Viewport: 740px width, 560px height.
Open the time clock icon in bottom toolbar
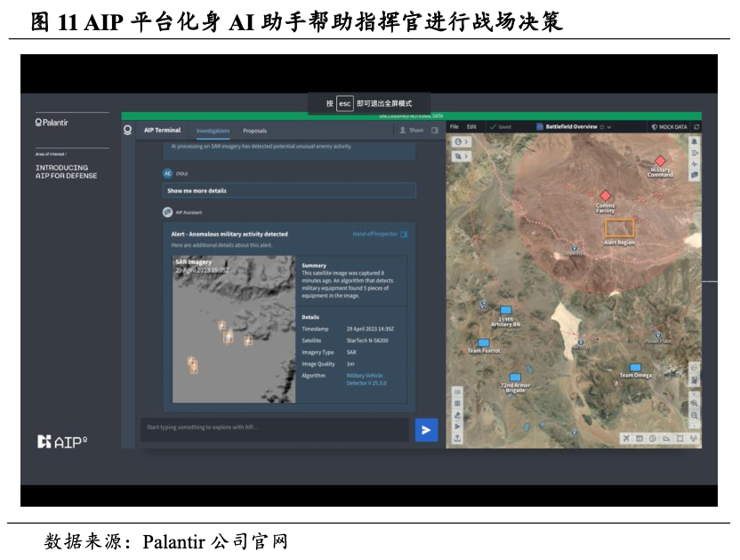coord(653,438)
